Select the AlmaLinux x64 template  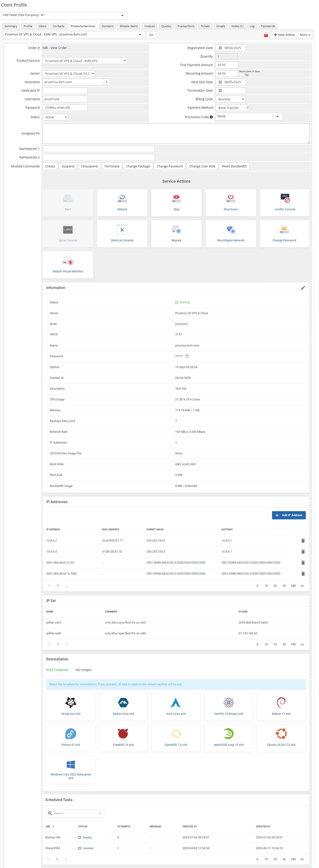coord(71,707)
